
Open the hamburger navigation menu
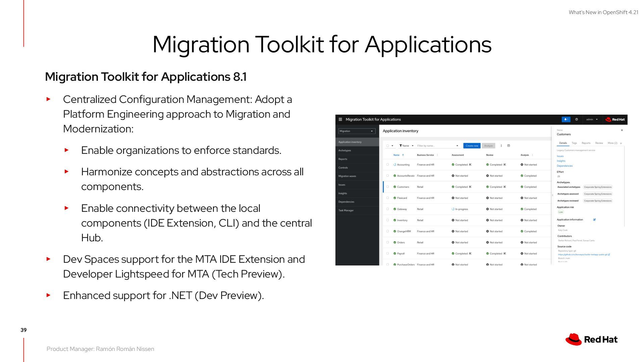pos(340,119)
